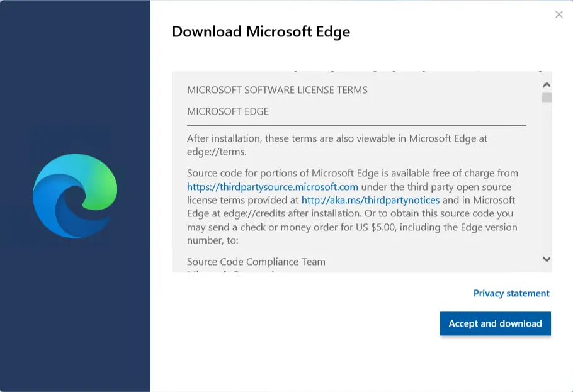Screen dimensions: 573x392
Task: Click the scrollbar down arrow
Action: (x=547, y=259)
